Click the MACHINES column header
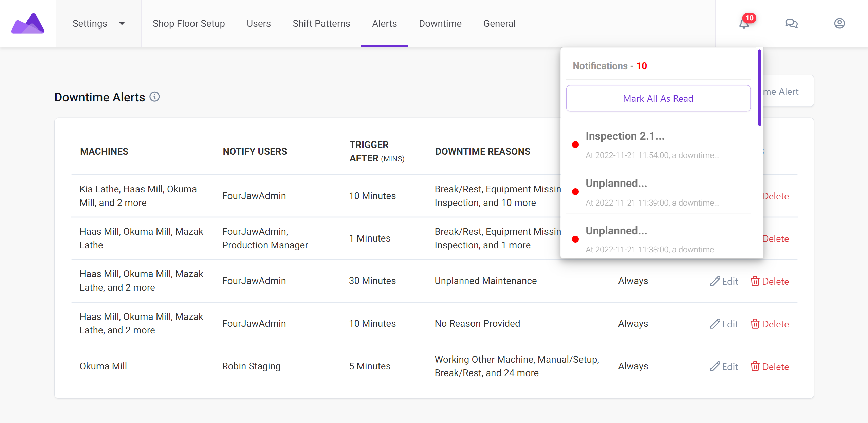Viewport: 868px width, 423px height. click(104, 152)
